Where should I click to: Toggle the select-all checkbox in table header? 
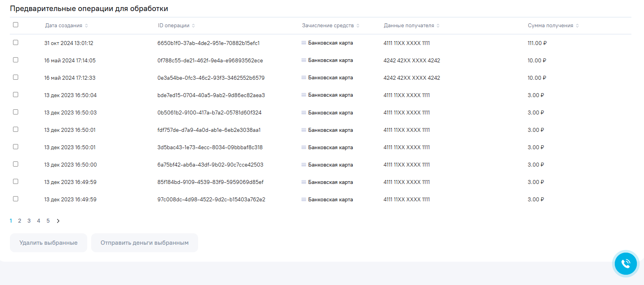(16, 25)
